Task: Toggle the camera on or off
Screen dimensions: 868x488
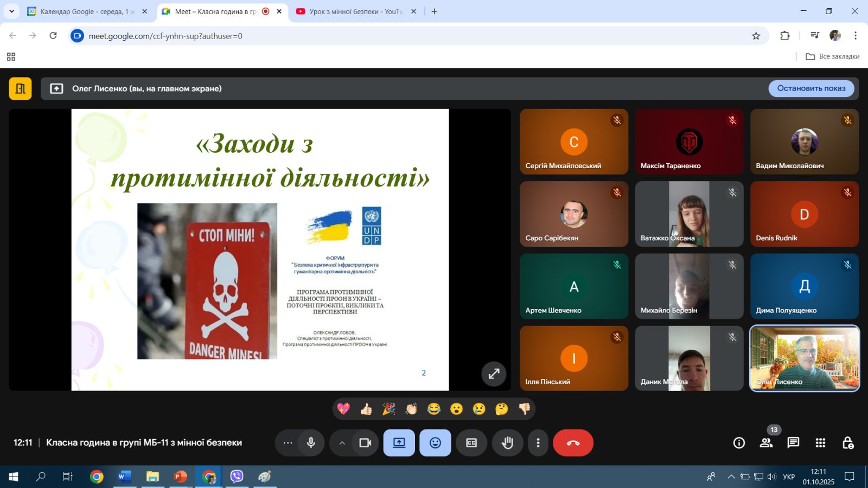Action: pyautogui.click(x=365, y=443)
